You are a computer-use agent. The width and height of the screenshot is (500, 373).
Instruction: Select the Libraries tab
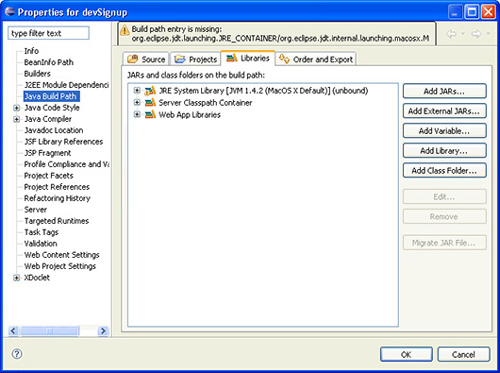pyautogui.click(x=248, y=58)
